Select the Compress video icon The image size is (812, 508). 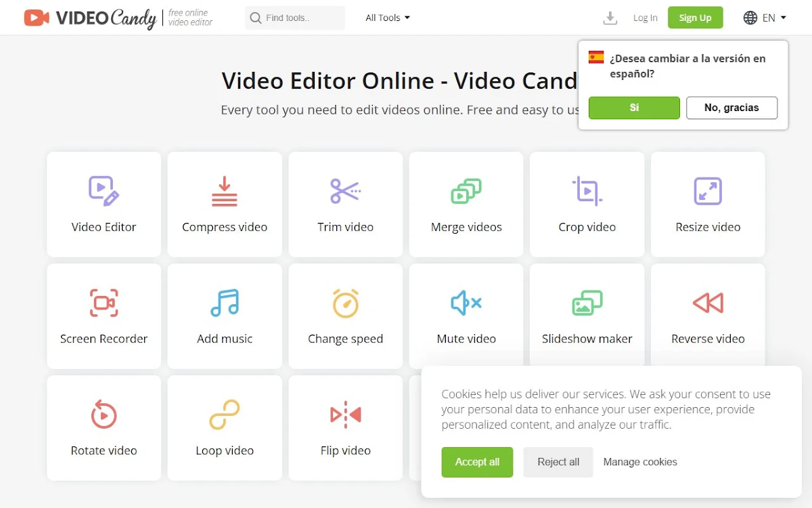tap(225, 191)
